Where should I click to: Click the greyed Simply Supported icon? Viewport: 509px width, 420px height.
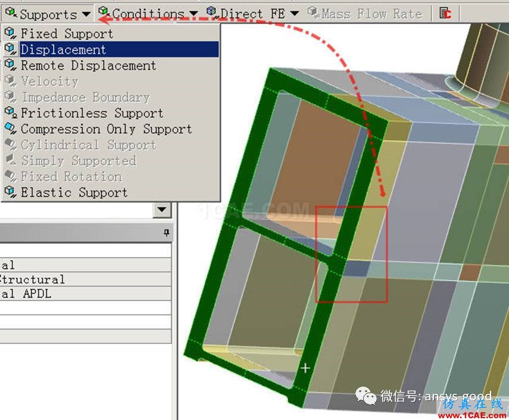point(10,160)
